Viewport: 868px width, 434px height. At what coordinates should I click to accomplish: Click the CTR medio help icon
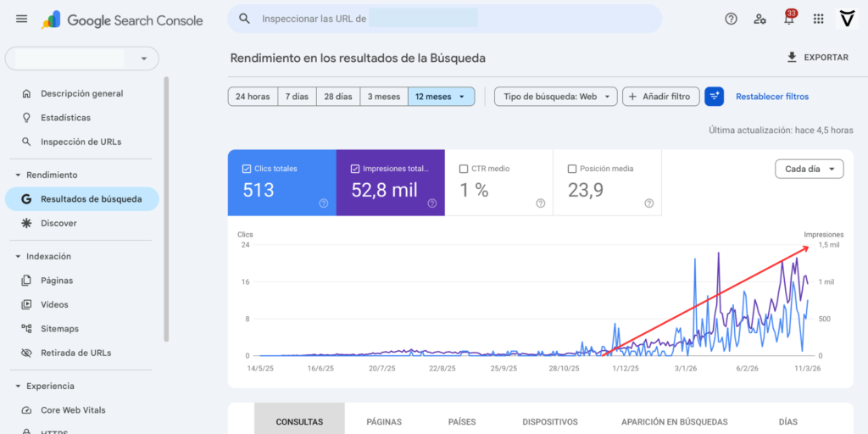pyautogui.click(x=541, y=203)
